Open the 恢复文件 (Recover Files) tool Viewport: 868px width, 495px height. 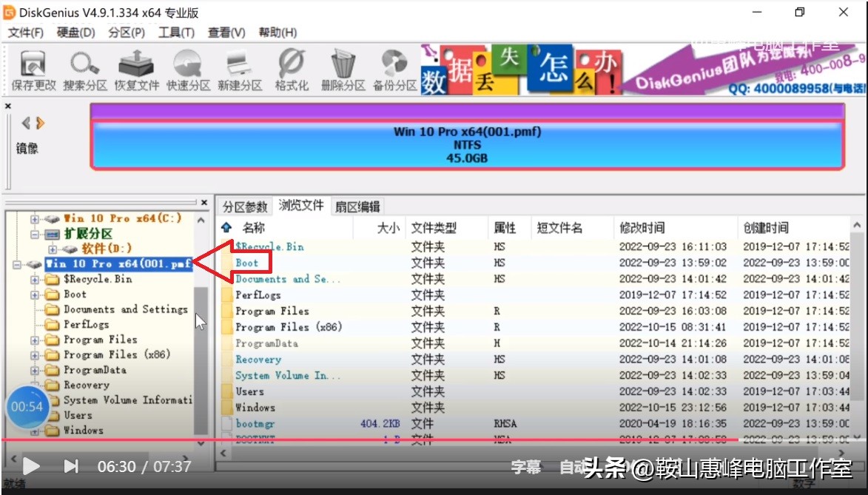[x=135, y=67]
